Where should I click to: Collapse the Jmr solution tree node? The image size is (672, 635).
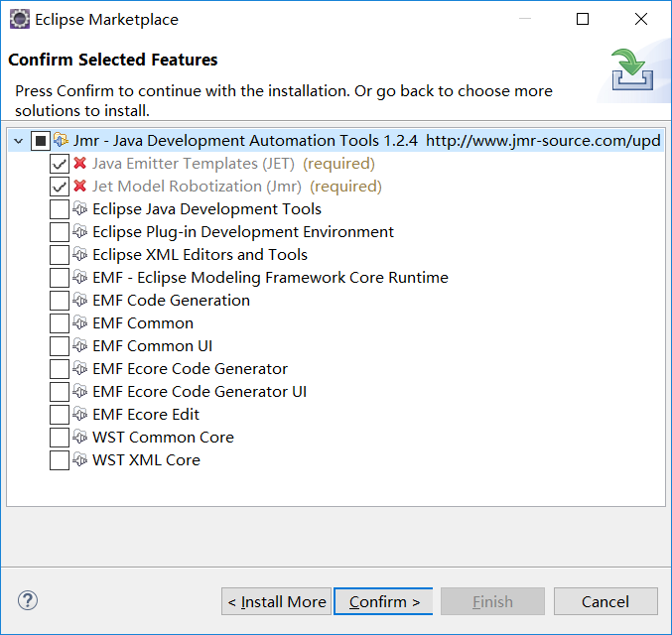click(x=19, y=141)
